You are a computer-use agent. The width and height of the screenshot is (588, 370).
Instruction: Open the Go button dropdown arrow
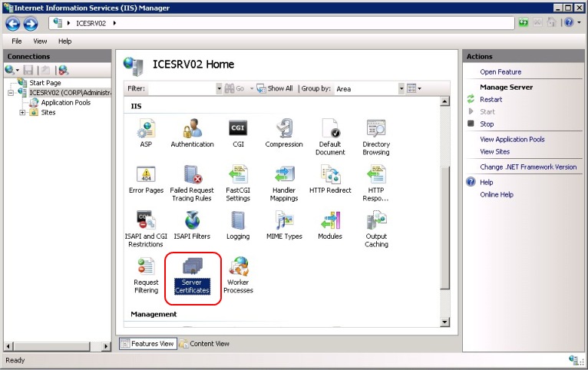point(252,89)
